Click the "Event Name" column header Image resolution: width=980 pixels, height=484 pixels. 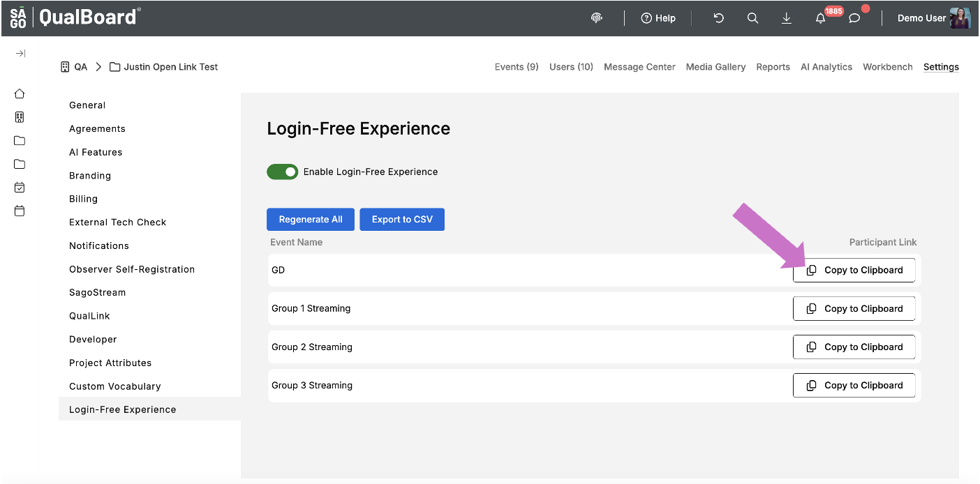click(x=297, y=242)
